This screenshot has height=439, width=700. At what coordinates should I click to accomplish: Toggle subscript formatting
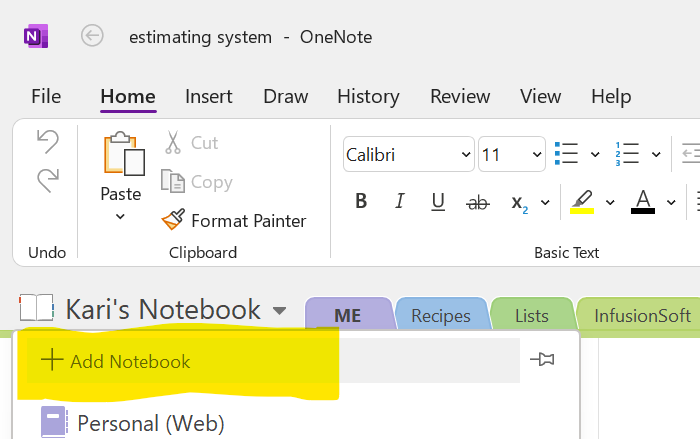[519, 203]
